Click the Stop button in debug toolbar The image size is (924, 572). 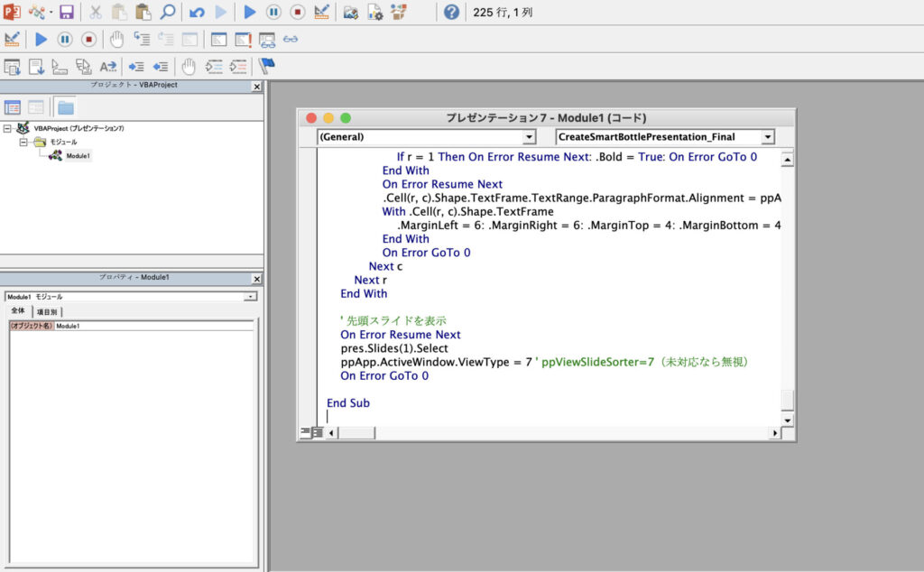click(88, 40)
